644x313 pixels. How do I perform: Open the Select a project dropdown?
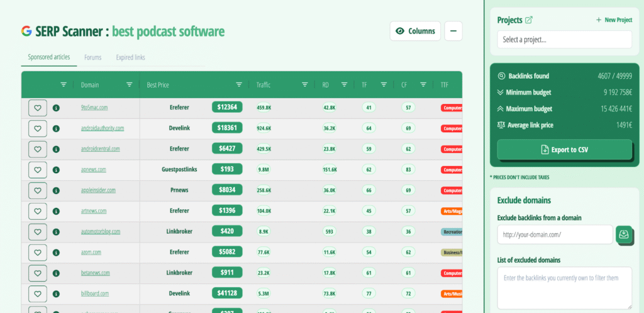tap(564, 40)
